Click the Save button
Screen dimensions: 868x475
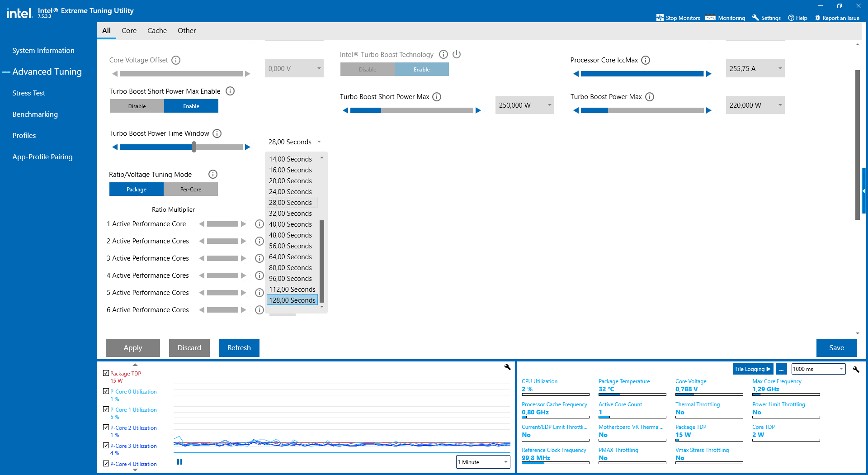[x=837, y=348]
